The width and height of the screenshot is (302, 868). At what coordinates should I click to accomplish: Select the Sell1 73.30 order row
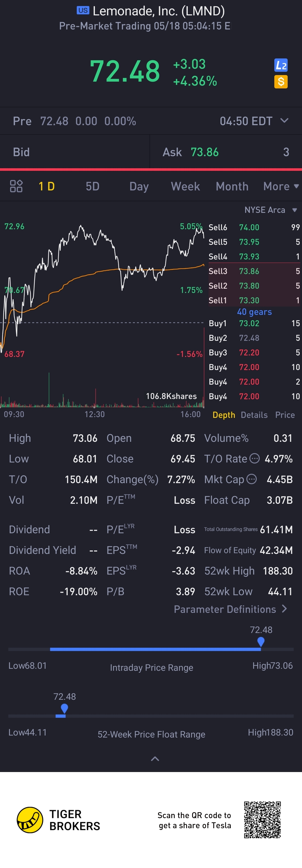click(254, 300)
